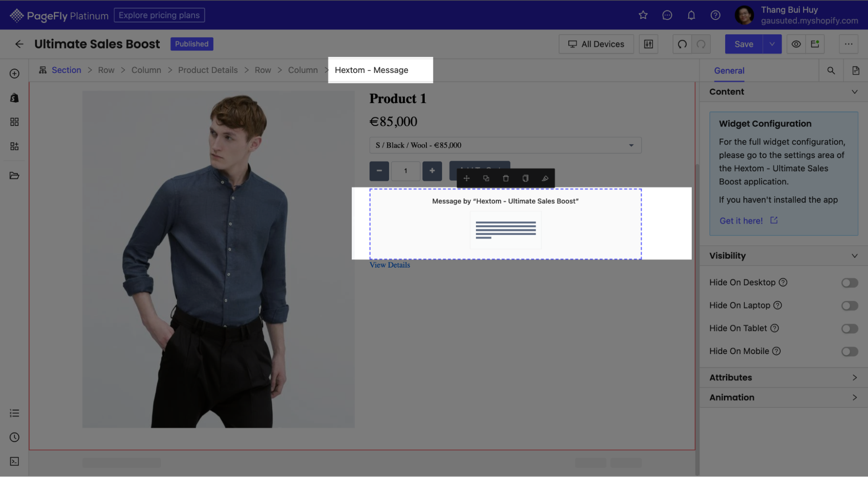This screenshot has width=868, height=477.
Task: Toggle Hide On Desktop switch
Action: tap(849, 283)
